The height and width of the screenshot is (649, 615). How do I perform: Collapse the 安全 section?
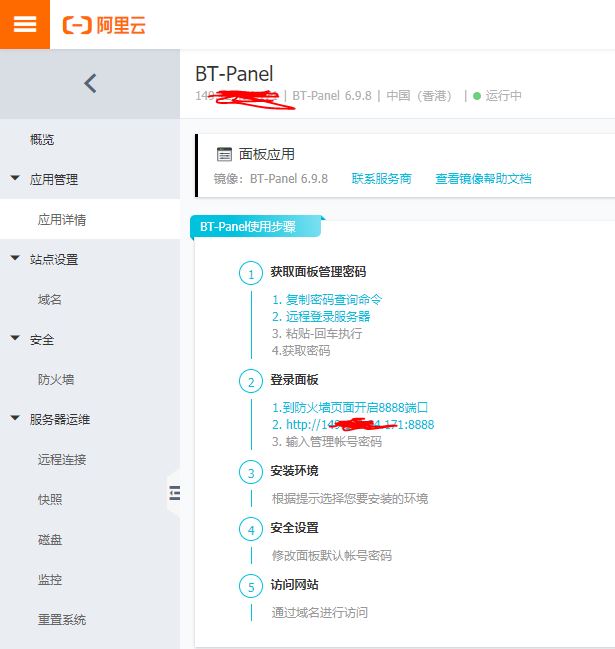[15, 339]
